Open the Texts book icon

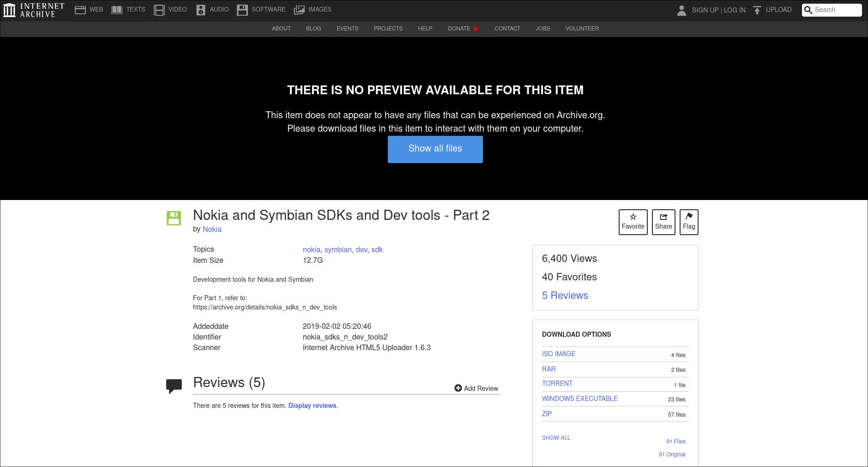point(117,10)
